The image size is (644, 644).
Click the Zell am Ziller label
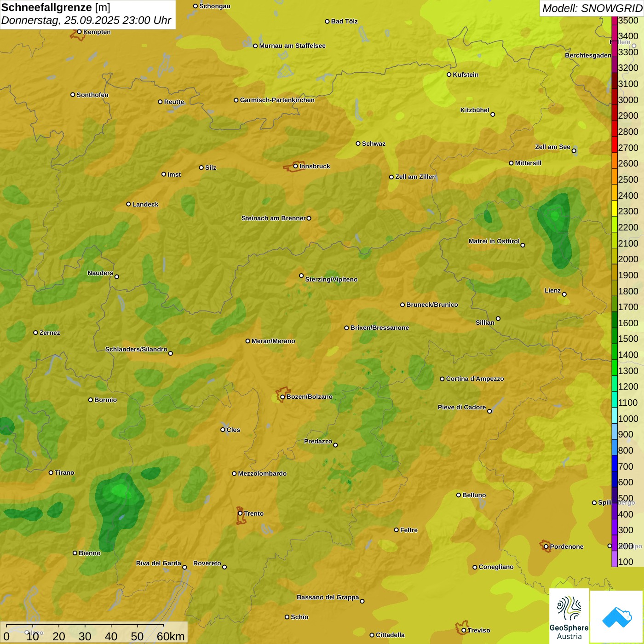[414, 177]
